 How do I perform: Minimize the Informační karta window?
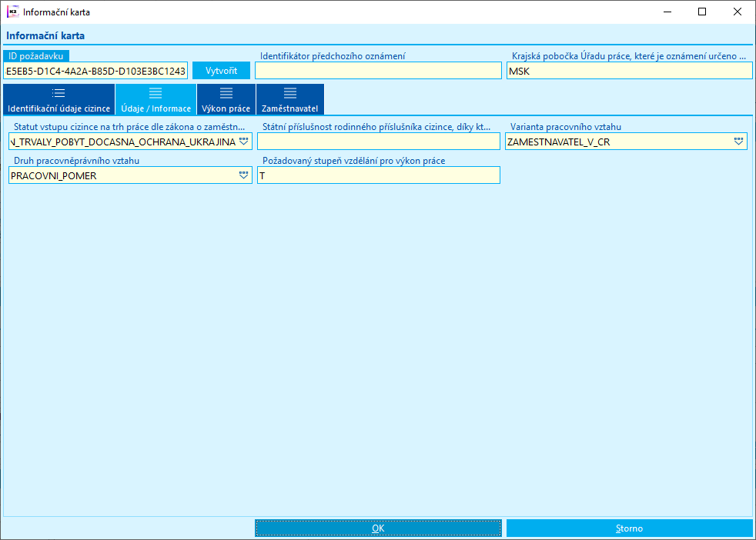click(667, 12)
